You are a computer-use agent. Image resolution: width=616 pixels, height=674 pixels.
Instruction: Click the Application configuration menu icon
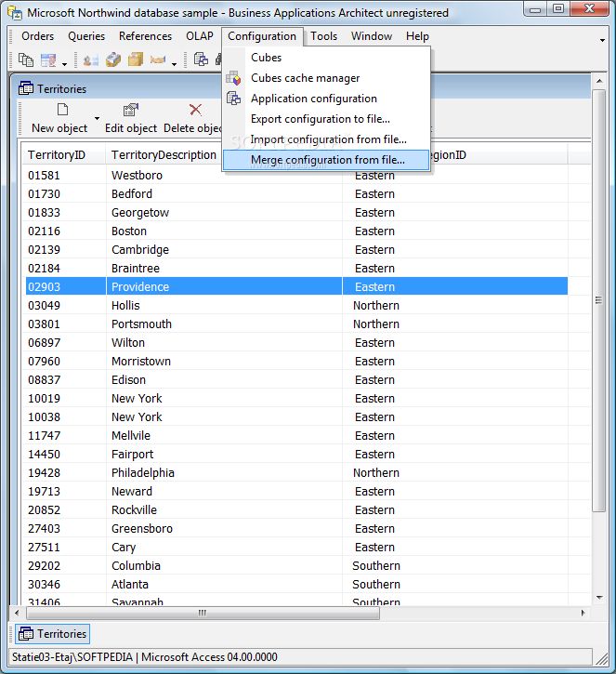[234, 99]
